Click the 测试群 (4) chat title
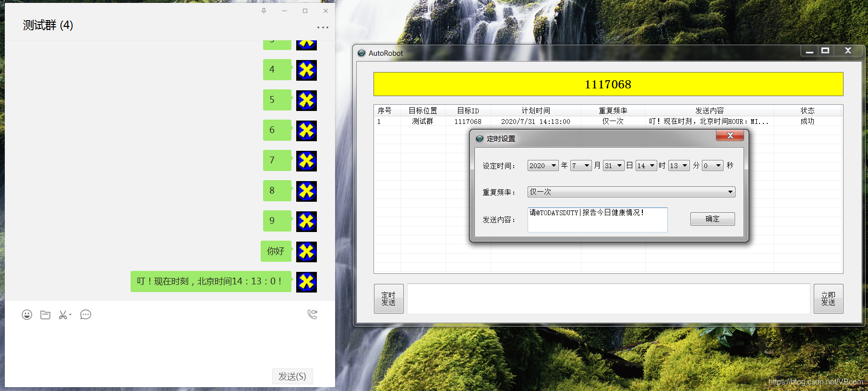Screen dimensions: 868x391 point(48,25)
